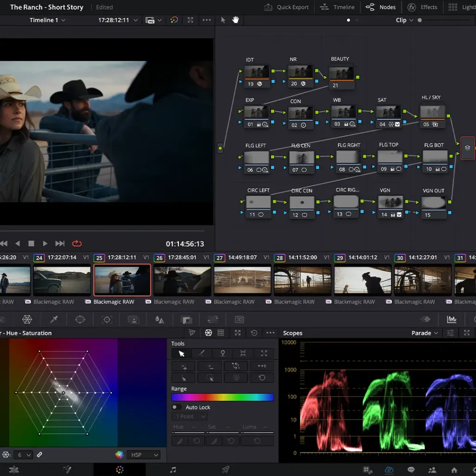Select clip 24 thumbnail with truck
Image resolution: width=476 pixels, height=476 pixels.
pyautogui.click(x=62, y=280)
